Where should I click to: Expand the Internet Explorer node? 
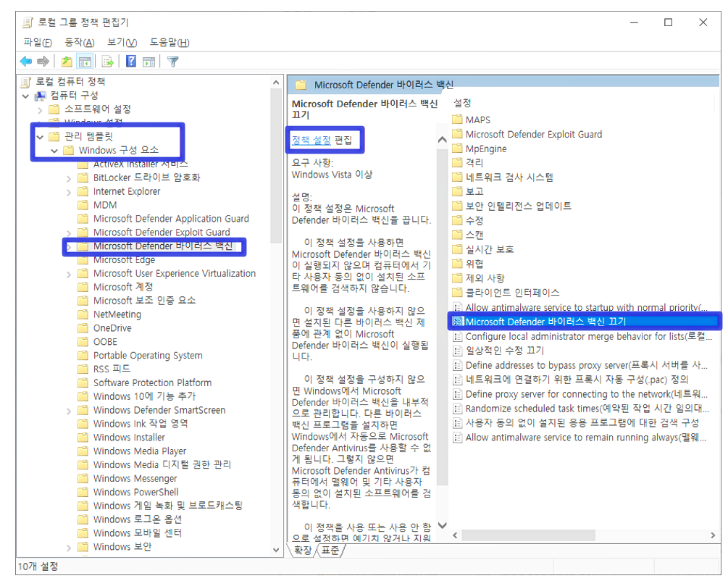tap(69, 192)
